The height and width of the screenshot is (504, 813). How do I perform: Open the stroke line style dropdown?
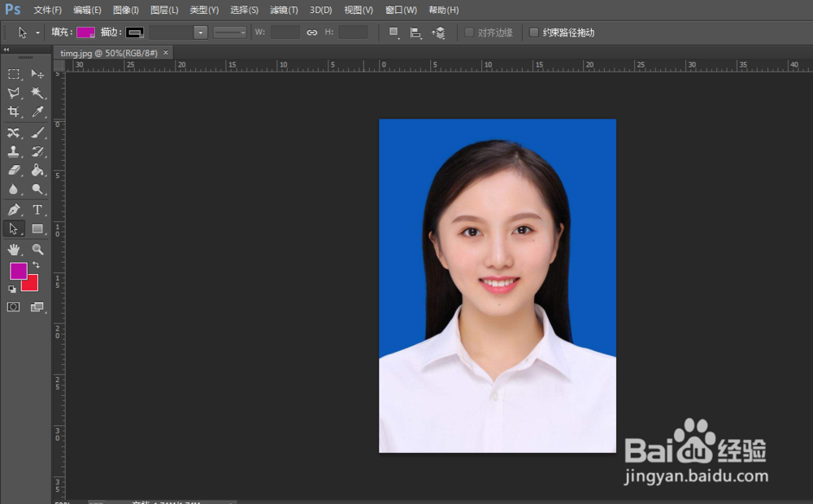coord(230,33)
